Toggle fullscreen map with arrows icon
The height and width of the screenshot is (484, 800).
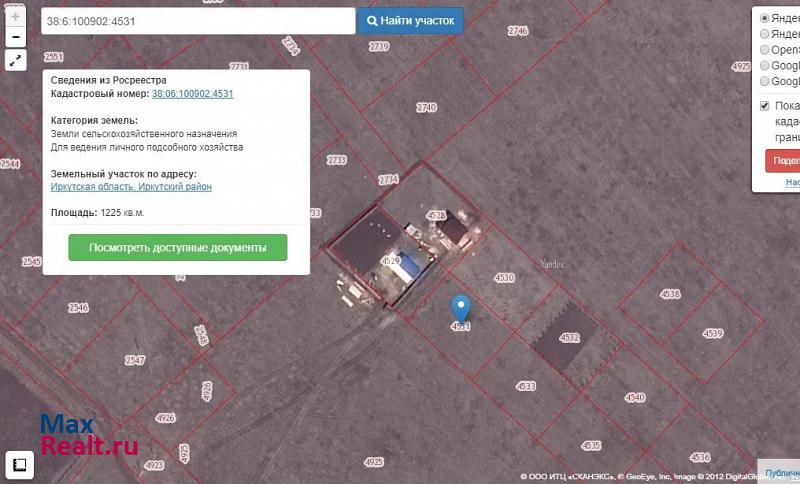point(15,61)
